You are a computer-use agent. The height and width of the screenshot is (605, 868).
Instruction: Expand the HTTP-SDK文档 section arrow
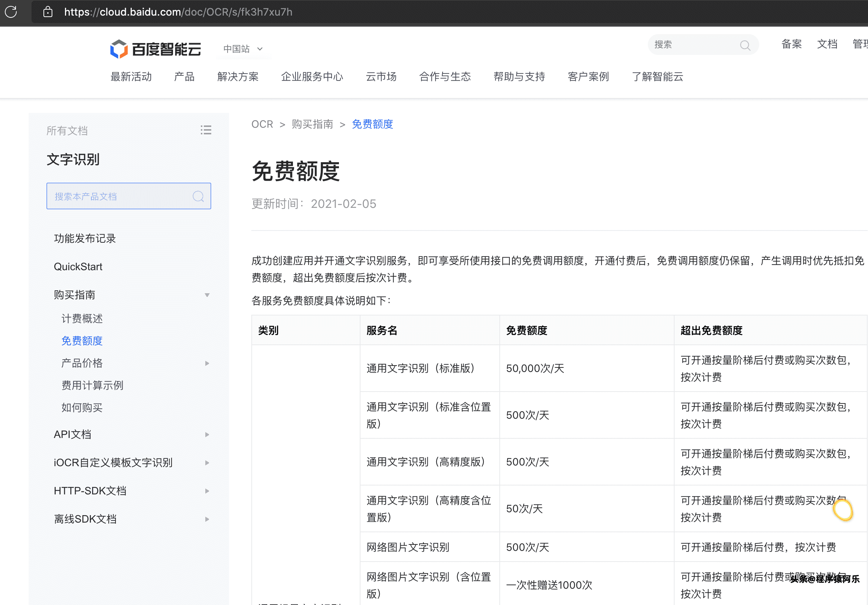point(207,491)
